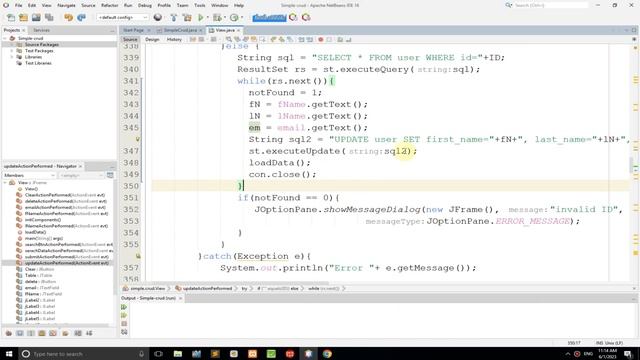Viewport: 640px width, 360px height.
Task: Click the Build Project hammer icon
Action: pyautogui.click(x=174, y=18)
